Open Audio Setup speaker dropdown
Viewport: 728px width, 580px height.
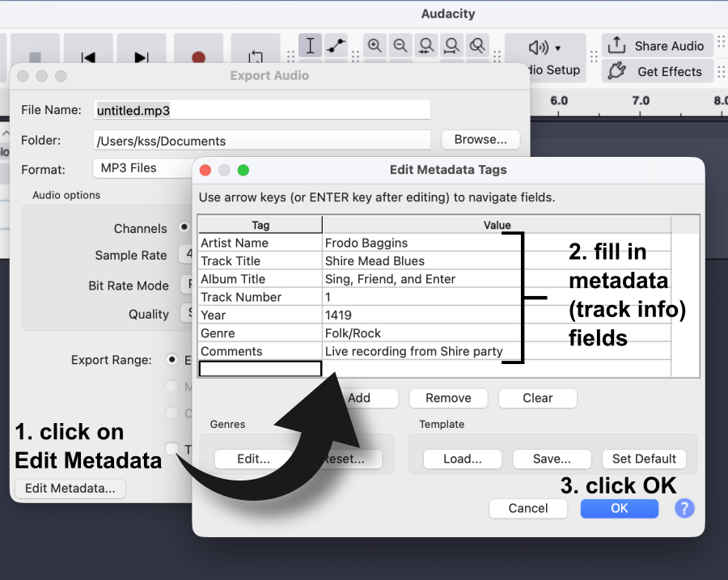click(544, 48)
